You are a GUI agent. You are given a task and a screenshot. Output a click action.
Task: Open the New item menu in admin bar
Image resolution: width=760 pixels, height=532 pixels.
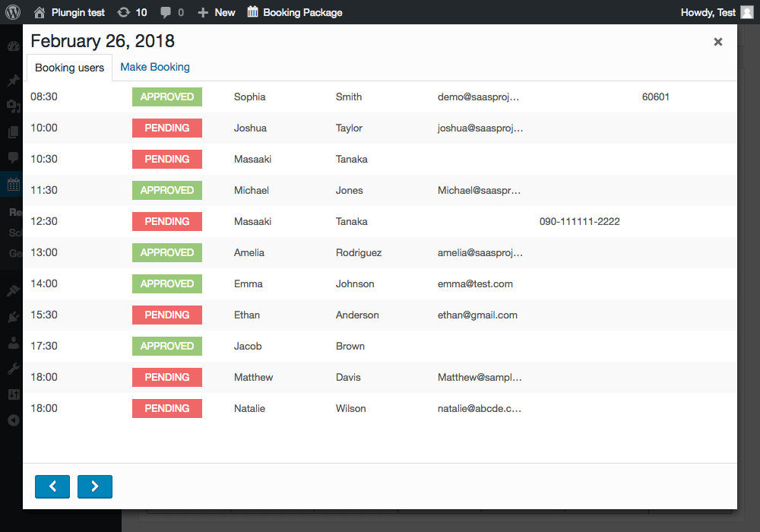point(216,11)
